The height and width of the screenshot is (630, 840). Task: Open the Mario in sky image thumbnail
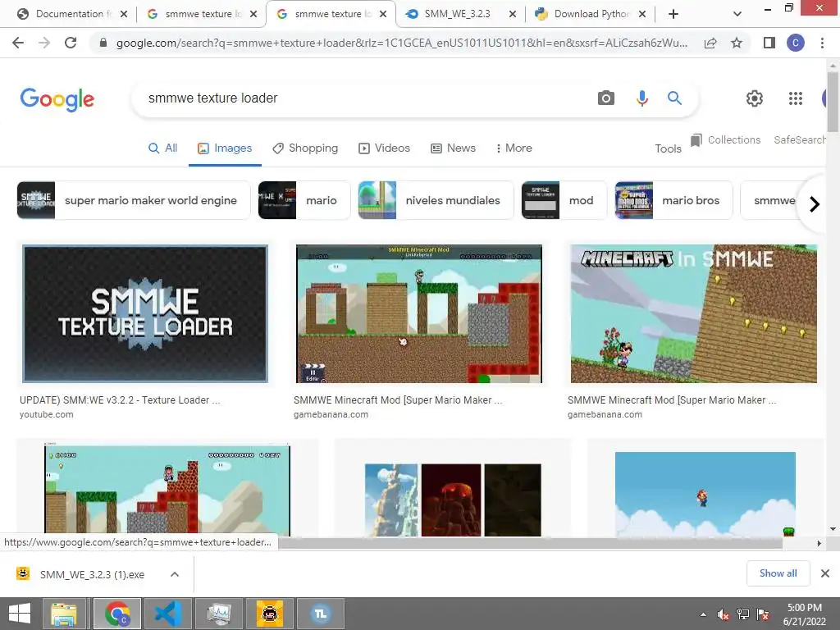click(x=705, y=494)
